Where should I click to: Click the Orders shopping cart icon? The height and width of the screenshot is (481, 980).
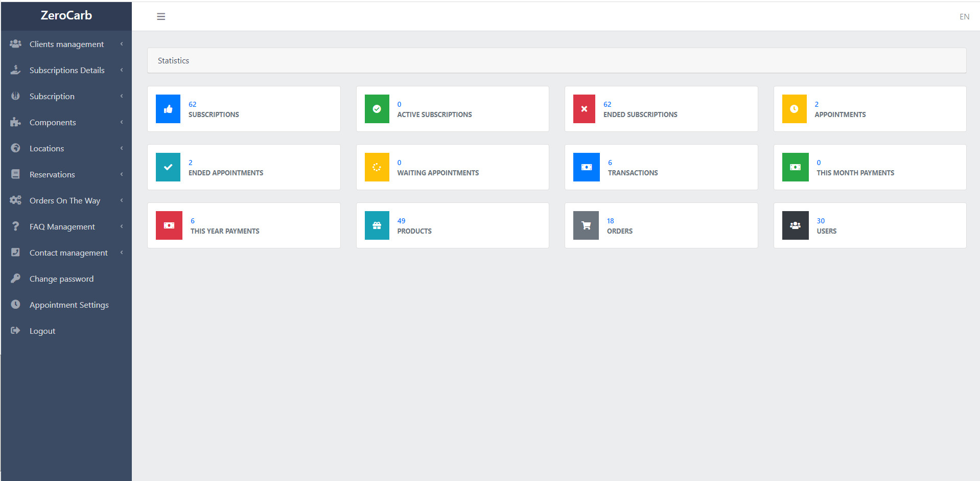586,225
